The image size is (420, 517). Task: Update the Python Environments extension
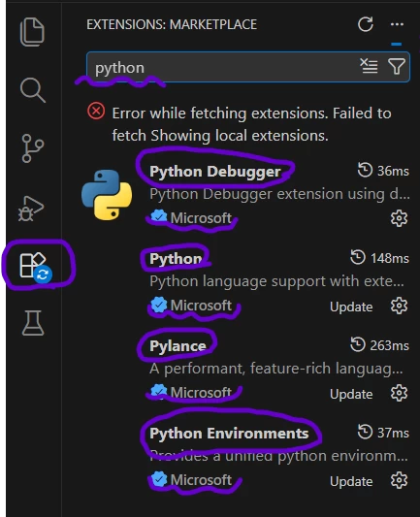click(x=351, y=482)
